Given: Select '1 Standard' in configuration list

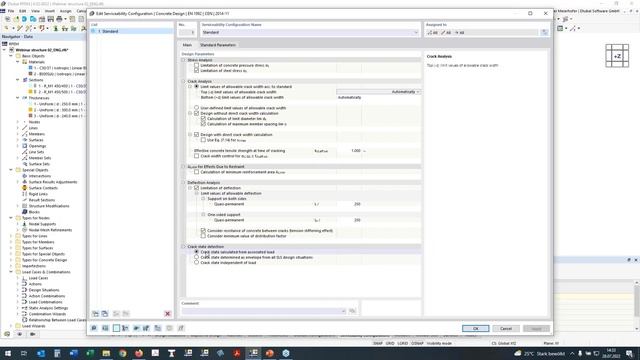Looking at the screenshot, I should coord(131,31).
